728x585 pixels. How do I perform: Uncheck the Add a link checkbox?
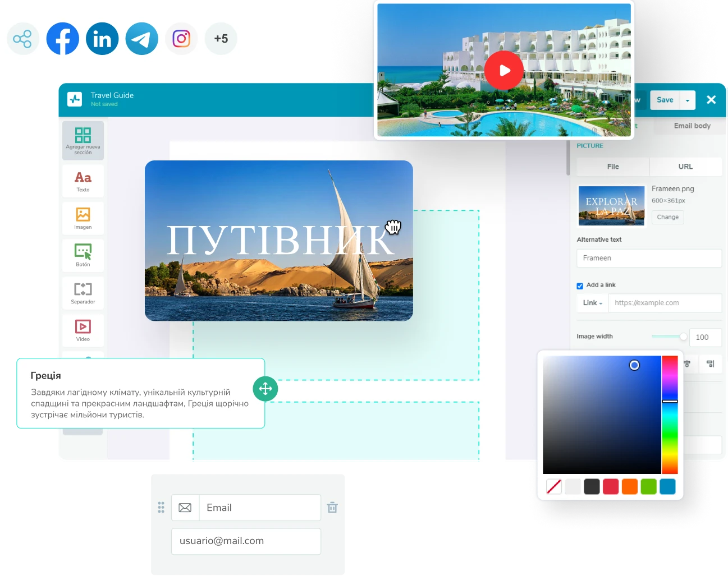pyautogui.click(x=580, y=285)
